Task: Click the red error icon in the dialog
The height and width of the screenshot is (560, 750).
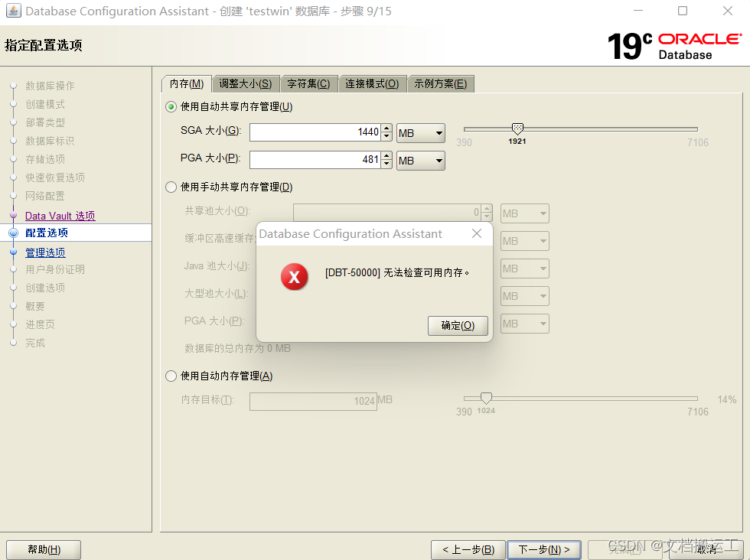Action: click(294, 276)
